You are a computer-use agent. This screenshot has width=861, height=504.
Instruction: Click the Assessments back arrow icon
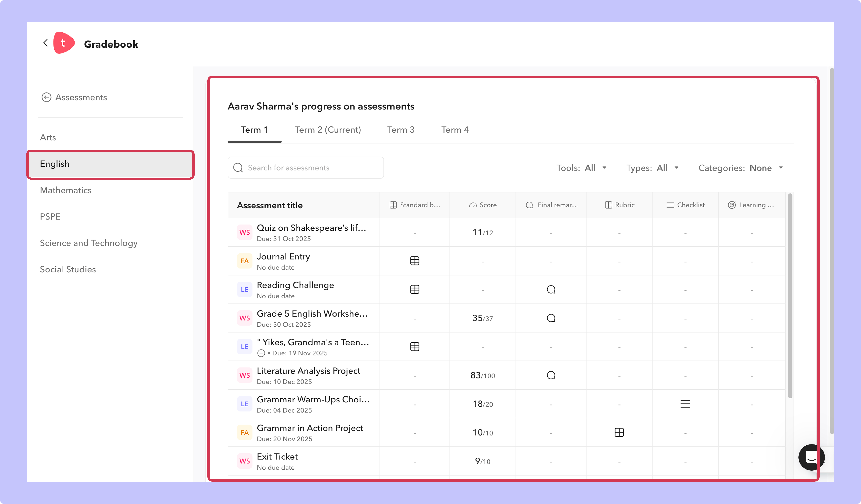click(x=47, y=97)
